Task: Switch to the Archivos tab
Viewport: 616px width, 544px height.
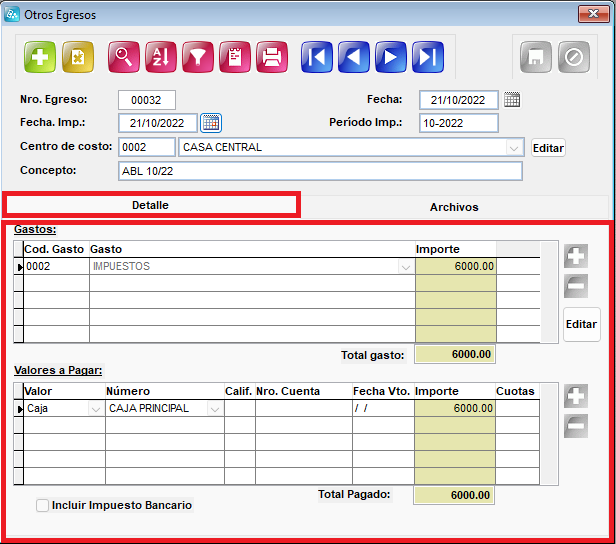Action: coord(454,207)
